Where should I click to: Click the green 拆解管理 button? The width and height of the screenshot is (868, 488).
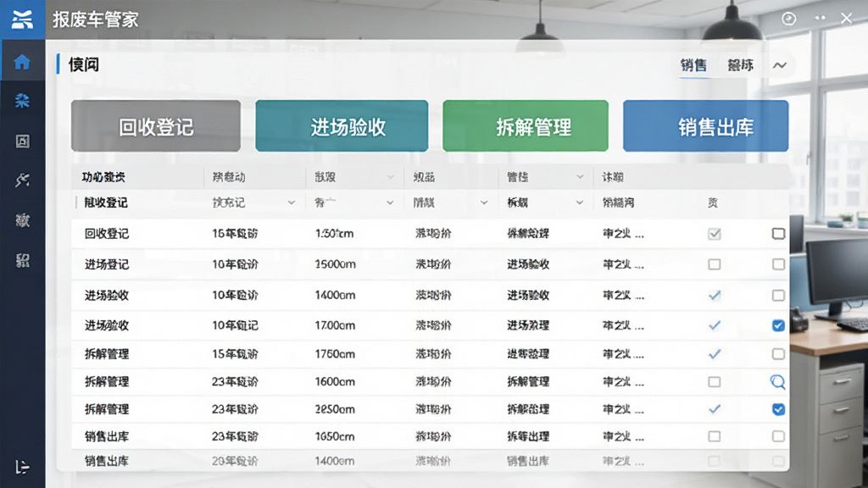(x=526, y=126)
